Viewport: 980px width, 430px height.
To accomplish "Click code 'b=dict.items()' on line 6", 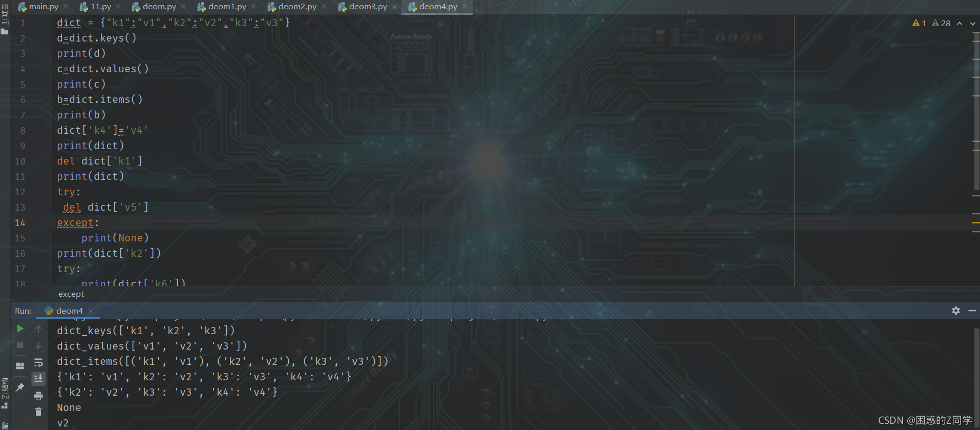I will click(x=100, y=100).
